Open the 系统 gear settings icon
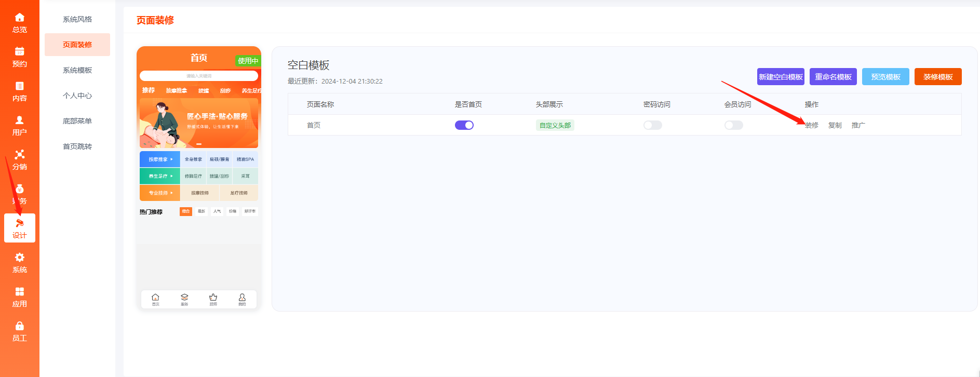 (20, 258)
